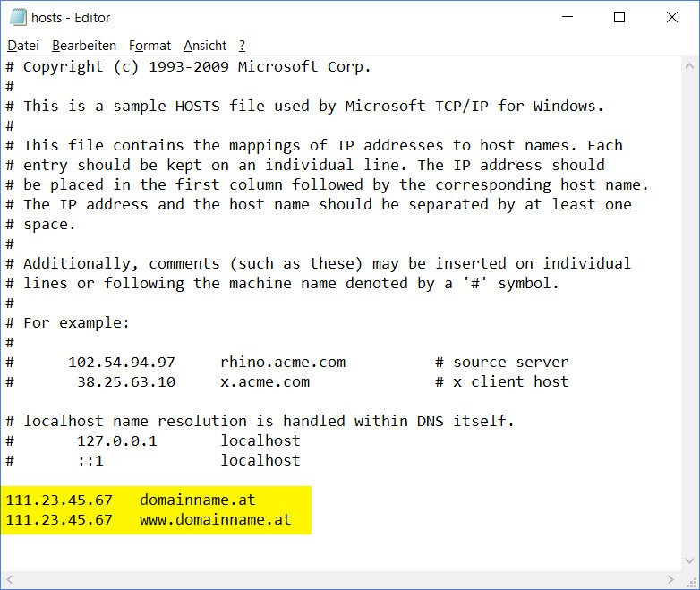Image resolution: width=700 pixels, height=590 pixels.
Task: Close the hosts Editor window
Action: coord(672,17)
